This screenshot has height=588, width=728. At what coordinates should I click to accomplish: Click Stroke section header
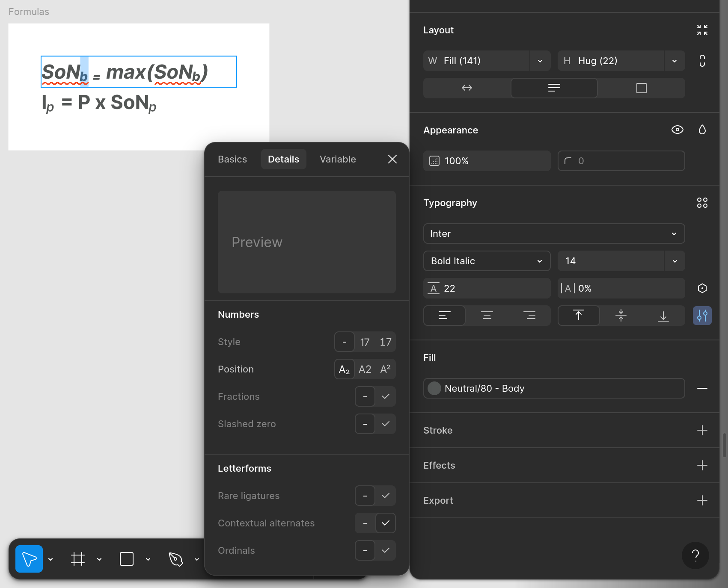point(438,430)
